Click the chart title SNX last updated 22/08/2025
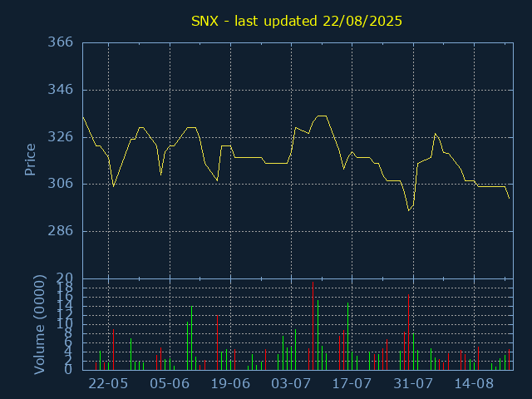The height and width of the screenshot is (399, 532). point(297,21)
